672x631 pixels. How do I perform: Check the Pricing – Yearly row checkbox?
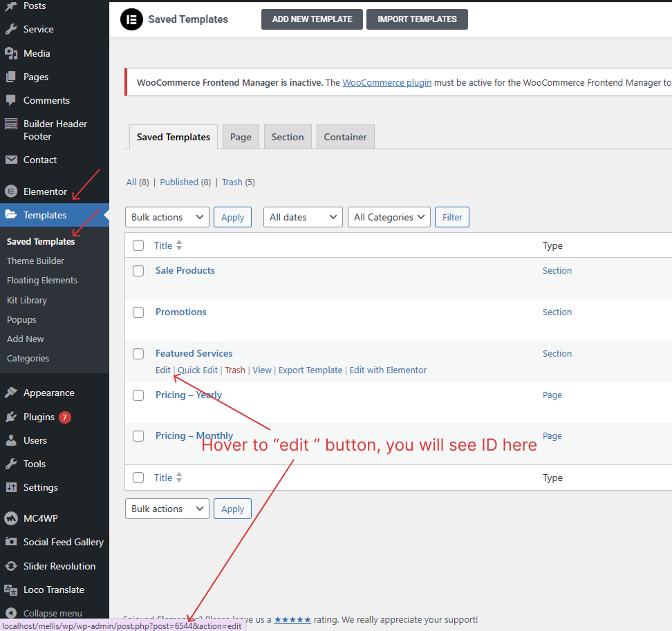(x=138, y=395)
